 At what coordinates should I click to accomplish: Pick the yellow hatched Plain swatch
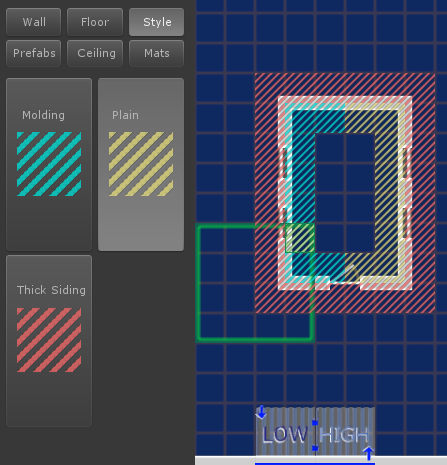141,164
